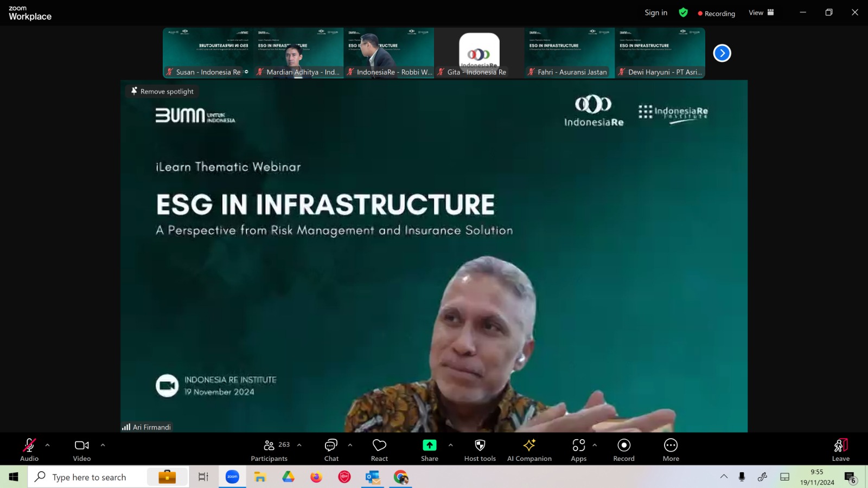Start recording with Record button
This screenshot has width=868, height=488.
tap(624, 450)
